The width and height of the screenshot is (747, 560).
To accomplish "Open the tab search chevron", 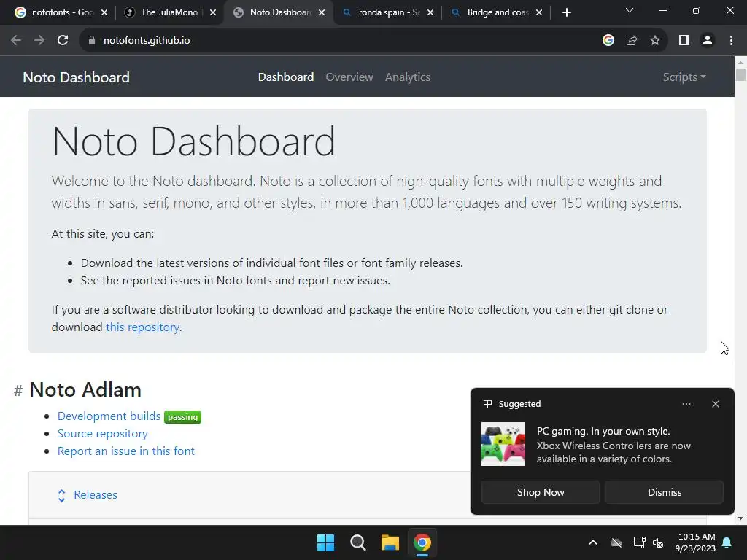I will tap(630, 10).
